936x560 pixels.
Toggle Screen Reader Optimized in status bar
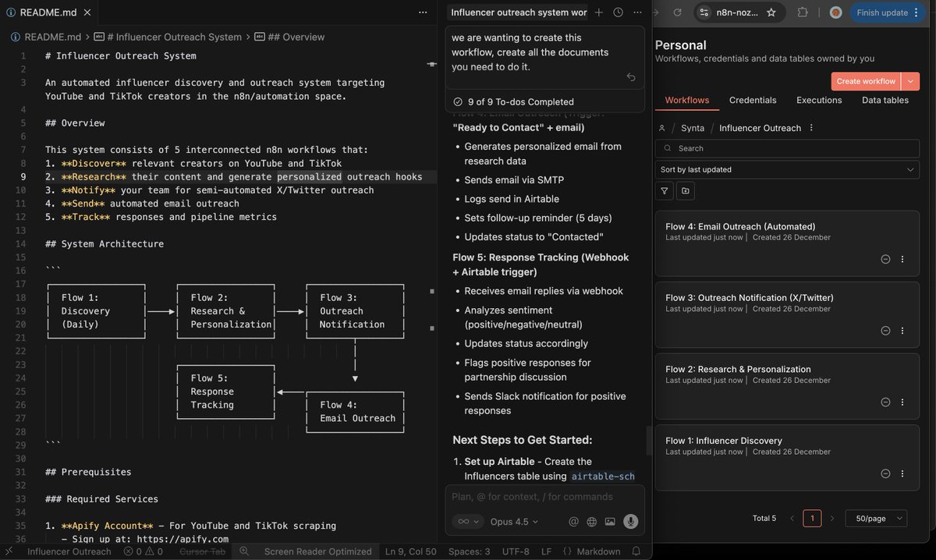pyautogui.click(x=317, y=551)
